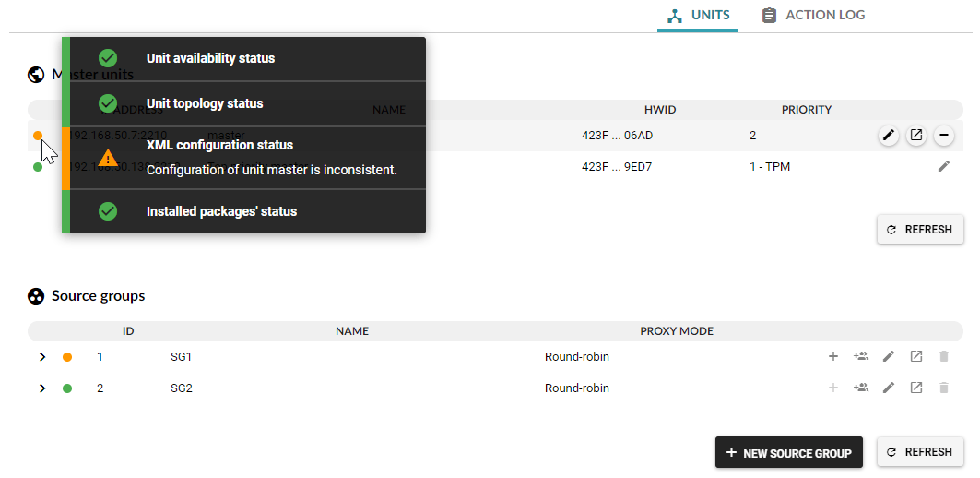980x478 pixels.
Task: Edit source group SG2 with pencil icon
Action: point(889,388)
